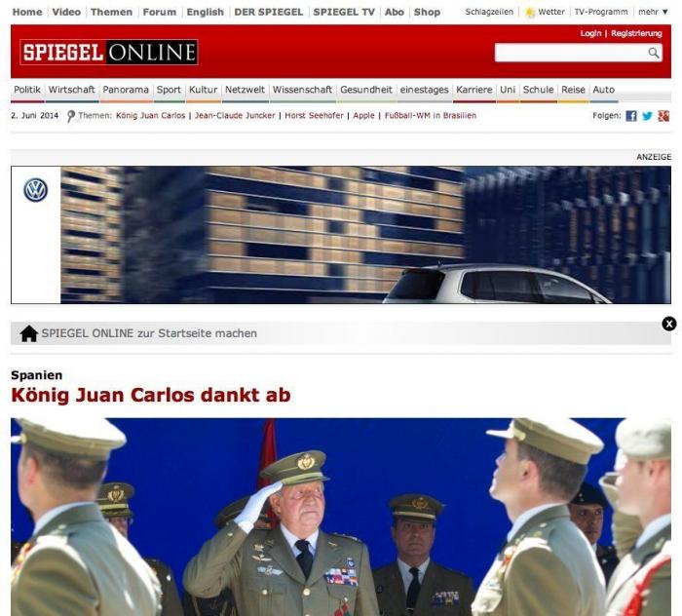Viewport: 682px width, 616px height.
Task: Open Themen in the top menu
Action: (x=111, y=12)
